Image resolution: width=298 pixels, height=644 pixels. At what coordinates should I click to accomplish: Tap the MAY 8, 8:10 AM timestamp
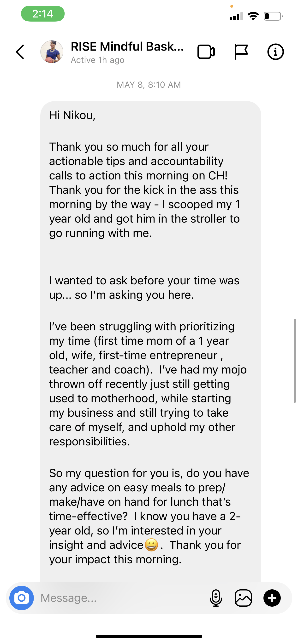coord(149,85)
